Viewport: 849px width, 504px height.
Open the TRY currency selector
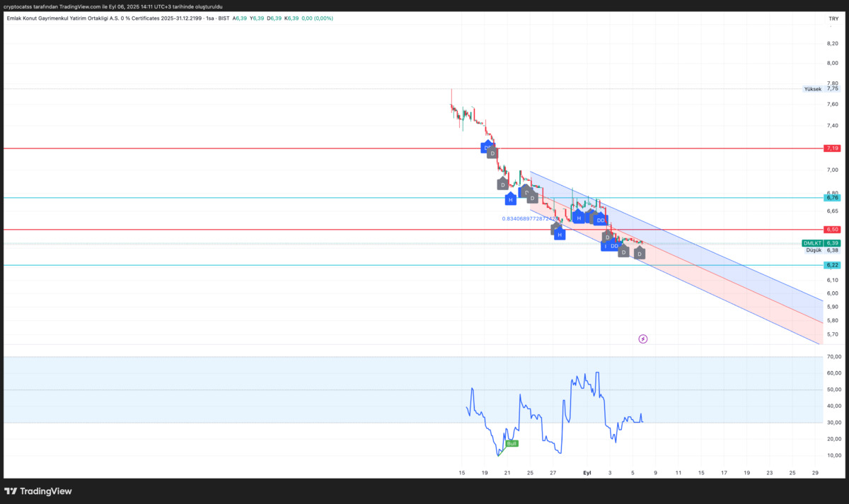coord(833,18)
